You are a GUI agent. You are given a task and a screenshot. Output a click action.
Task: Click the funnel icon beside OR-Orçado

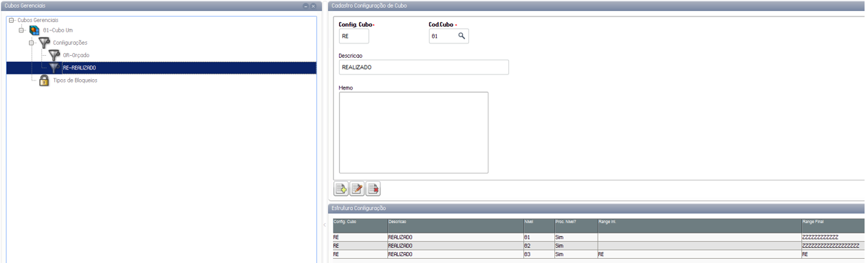point(54,55)
